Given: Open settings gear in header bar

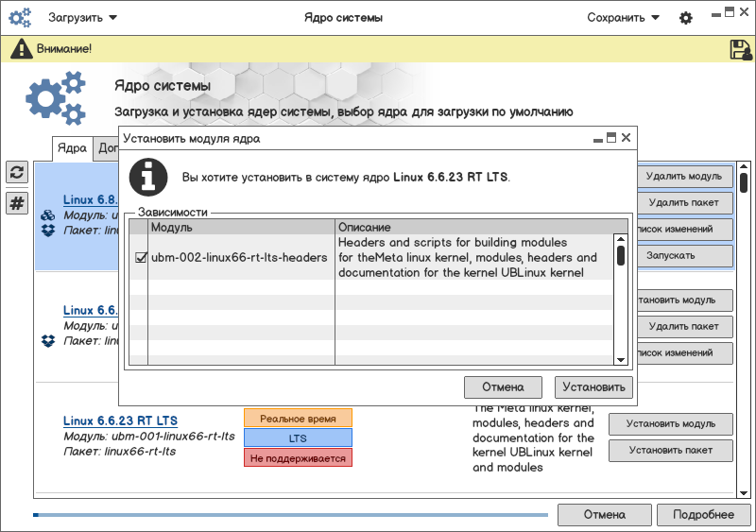Looking at the screenshot, I should pos(686,18).
